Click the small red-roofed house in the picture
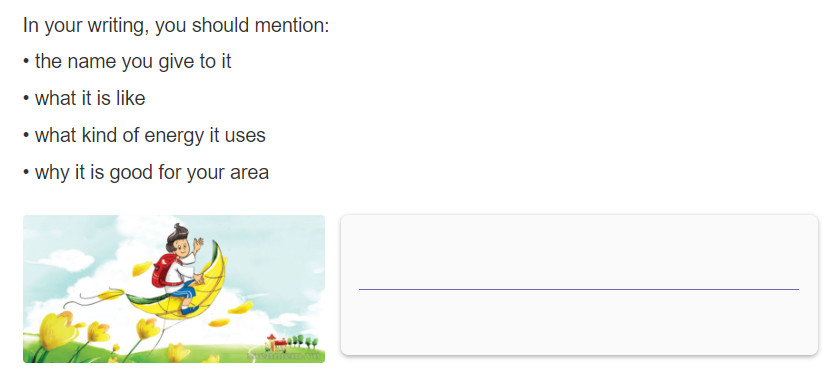823x380 pixels. pos(276,343)
